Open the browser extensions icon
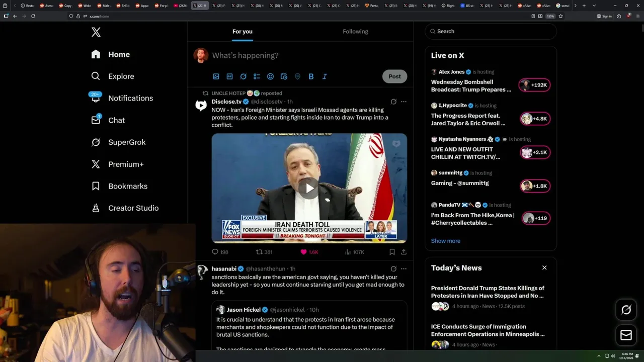This screenshot has width=644, height=362. coord(619,16)
